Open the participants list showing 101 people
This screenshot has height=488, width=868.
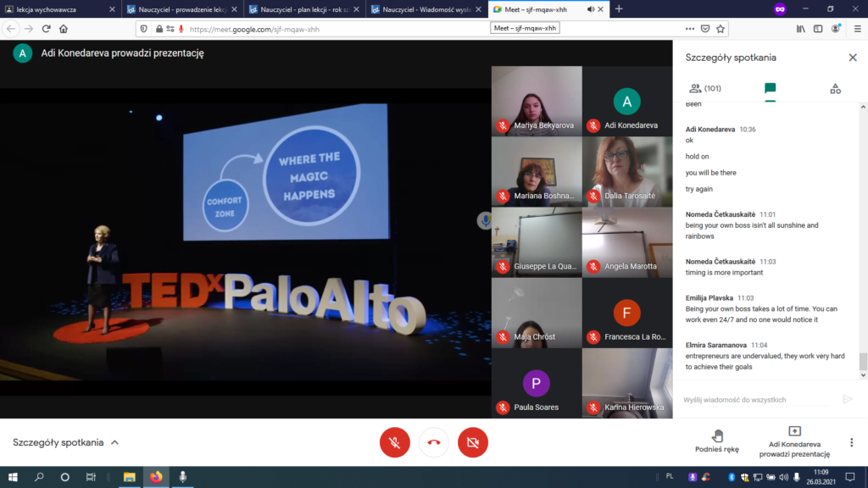click(705, 88)
